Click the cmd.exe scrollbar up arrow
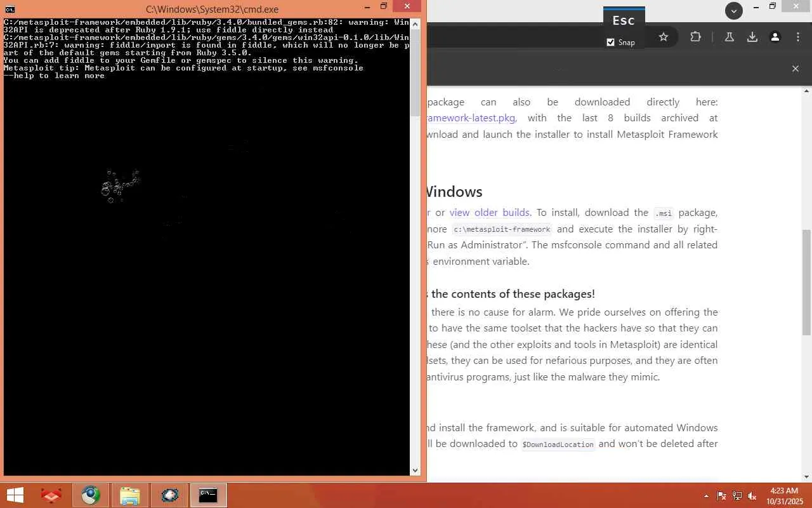The height and width of the screenshot is (508, 812). 416,24
